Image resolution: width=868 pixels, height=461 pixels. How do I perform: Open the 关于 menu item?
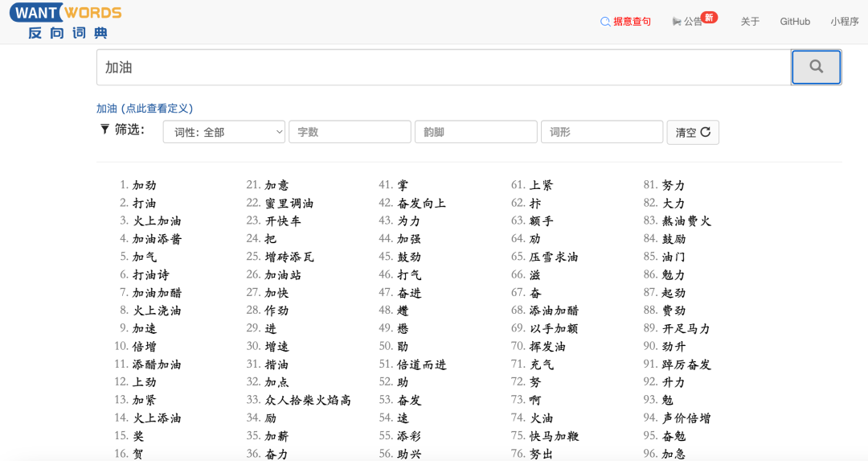pyautogui.click(x=750, y=22)
